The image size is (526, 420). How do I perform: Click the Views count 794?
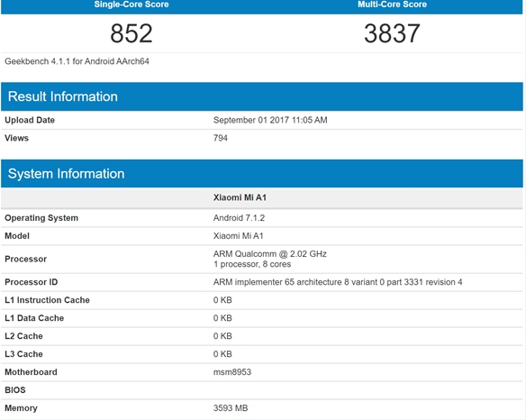coord(221,138)
